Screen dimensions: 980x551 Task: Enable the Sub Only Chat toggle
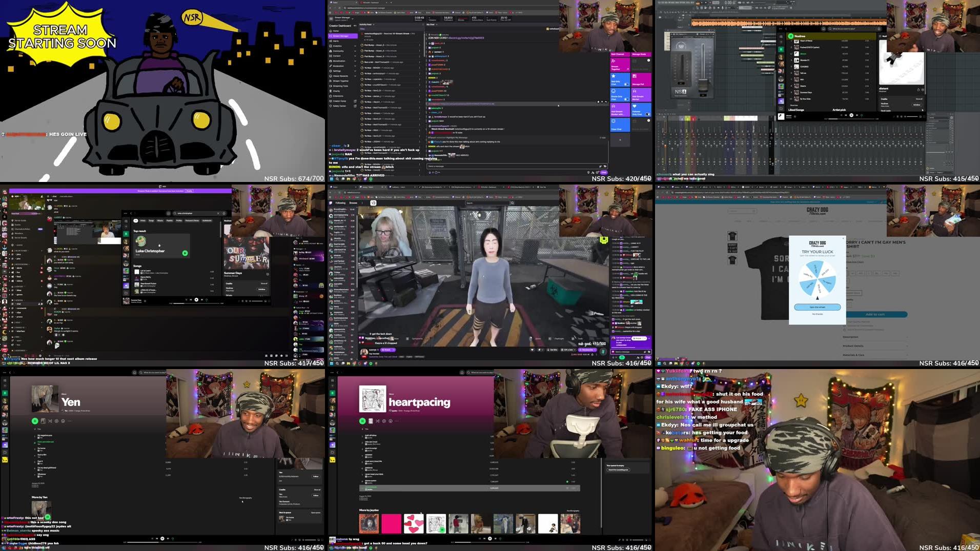coord(627,84)
